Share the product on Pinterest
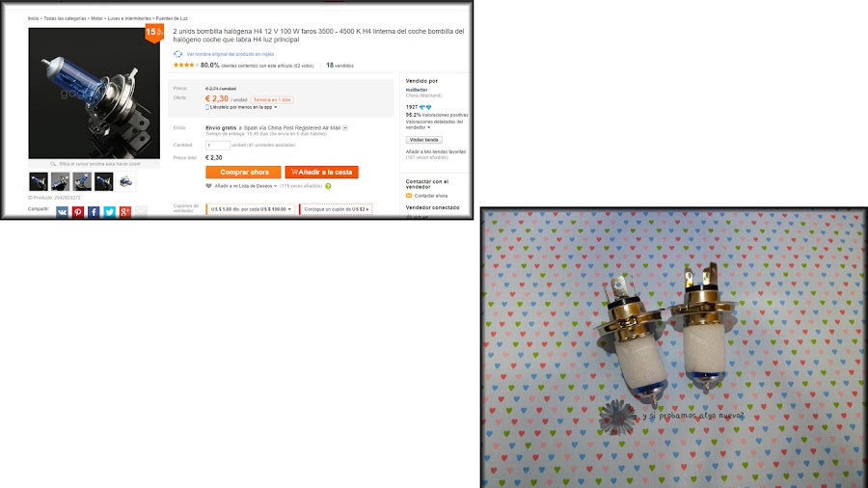The height and width of the screenshot is (488, 868). [x=78, y=212]
